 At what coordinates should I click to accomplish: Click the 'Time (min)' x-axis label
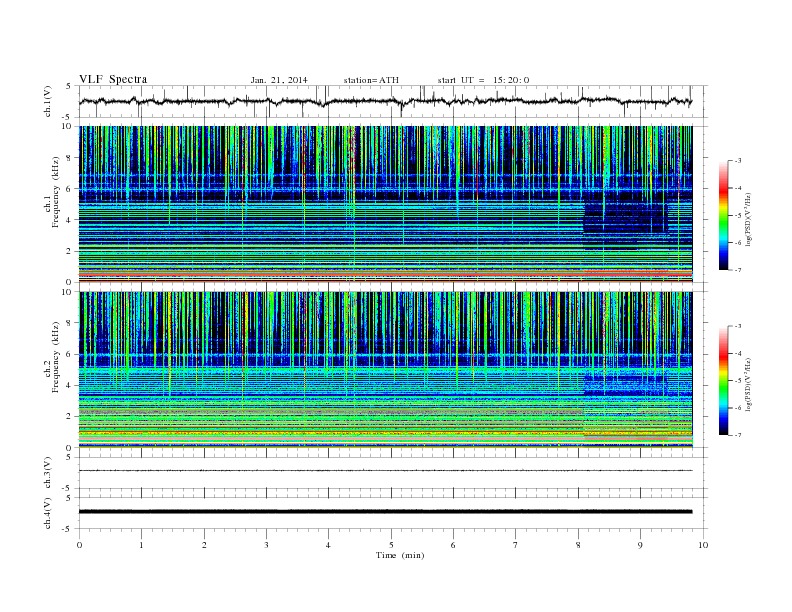click(x=400, y=555)
